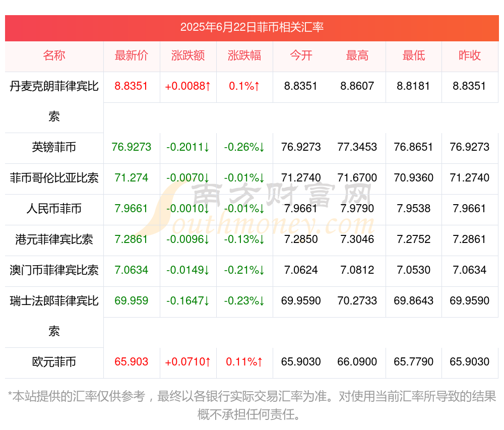Click the change percent -0.21%↓
504x430 pixels.
(244, 270)
